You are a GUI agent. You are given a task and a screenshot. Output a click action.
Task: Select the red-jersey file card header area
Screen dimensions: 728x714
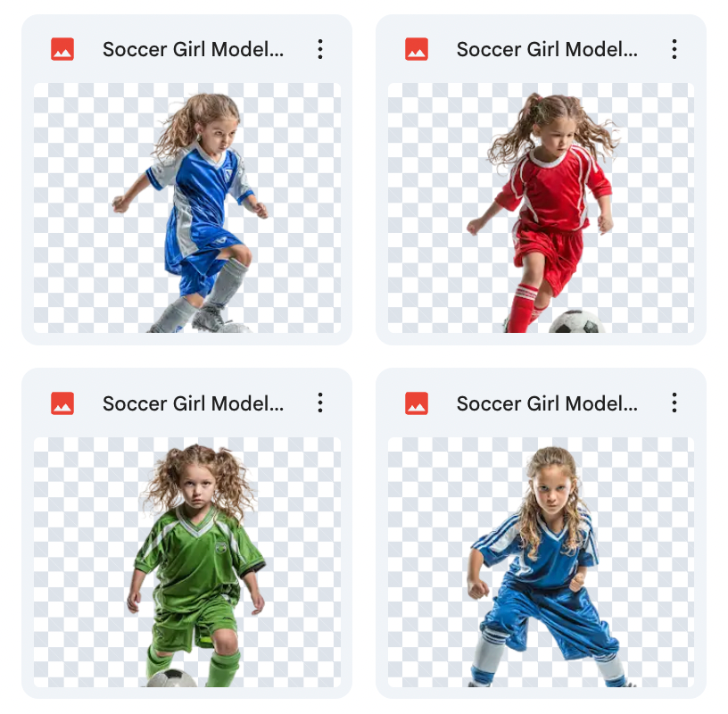[x=541, y=49]
